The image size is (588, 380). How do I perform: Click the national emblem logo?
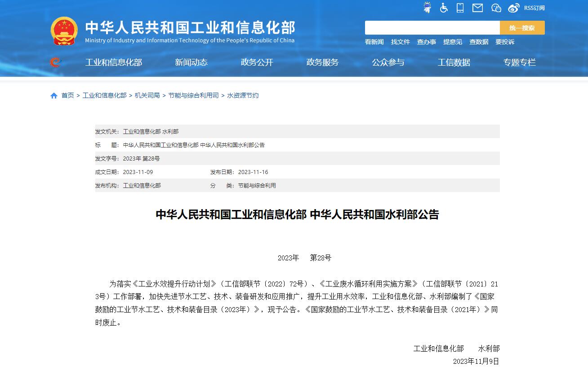point(64,30)
